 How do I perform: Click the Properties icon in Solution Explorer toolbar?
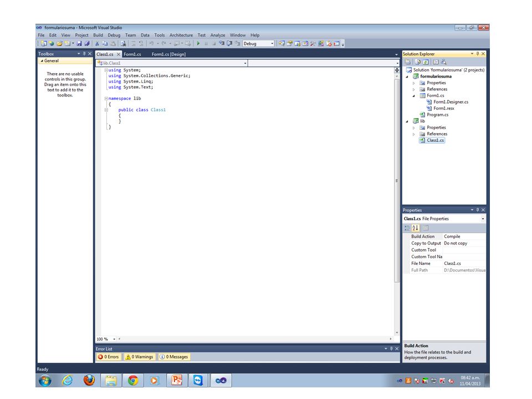[408, 62]
